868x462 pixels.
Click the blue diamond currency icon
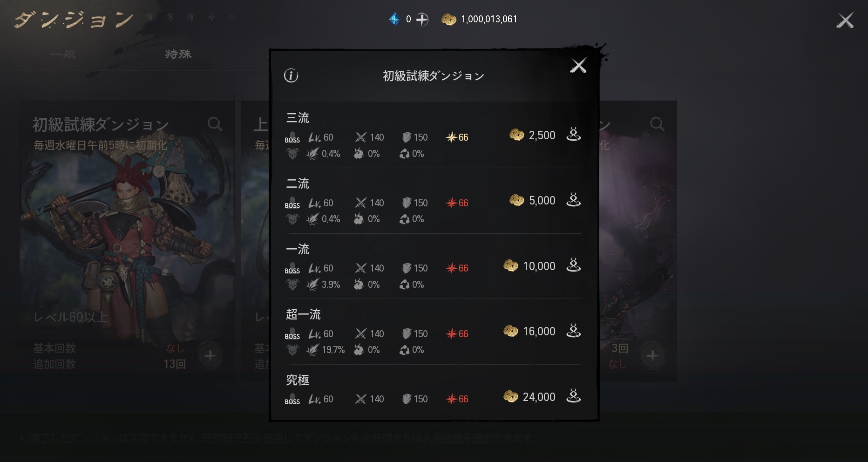coord(394,19)
